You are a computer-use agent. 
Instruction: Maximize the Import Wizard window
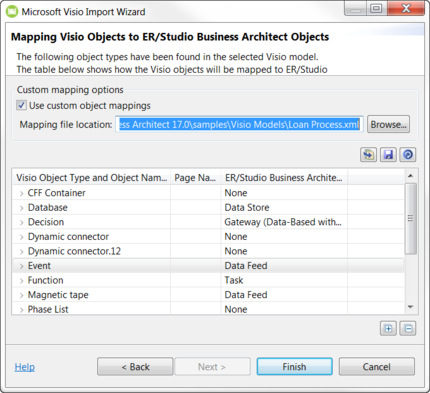[376, 8]
